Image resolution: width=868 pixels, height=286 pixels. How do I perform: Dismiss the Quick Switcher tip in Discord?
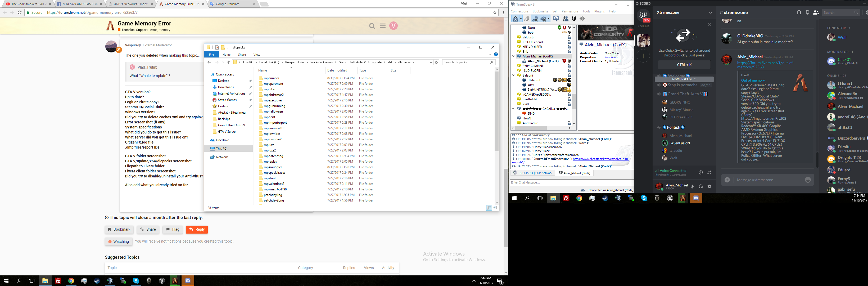pyautogui.click(x=709, y=24)
